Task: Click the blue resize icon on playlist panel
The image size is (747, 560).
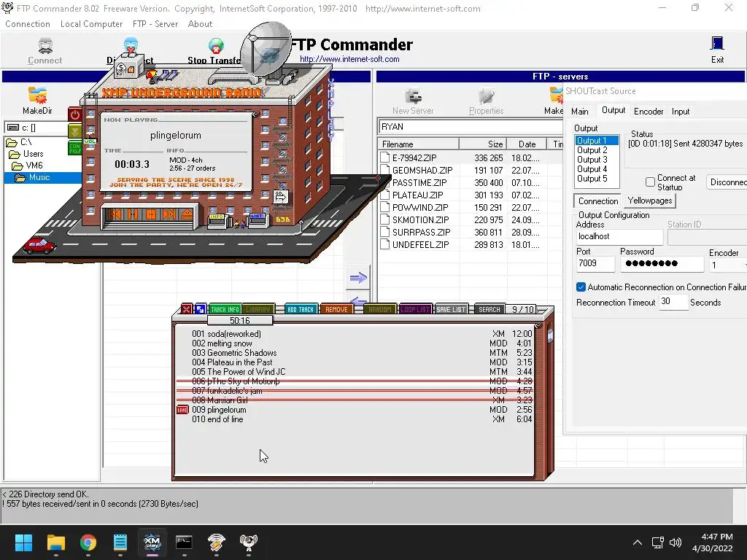Action: point(200,309)
